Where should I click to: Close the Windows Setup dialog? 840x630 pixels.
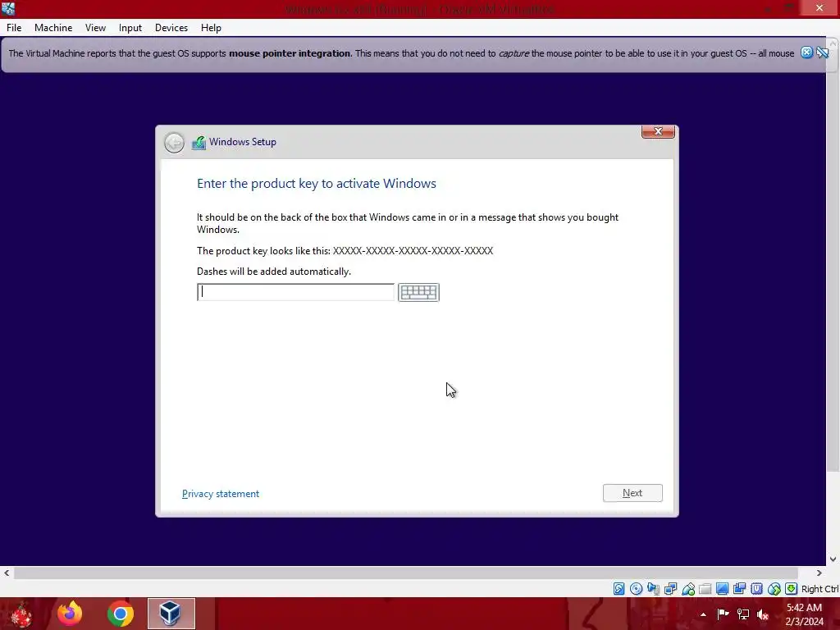(x=658, y=131)
